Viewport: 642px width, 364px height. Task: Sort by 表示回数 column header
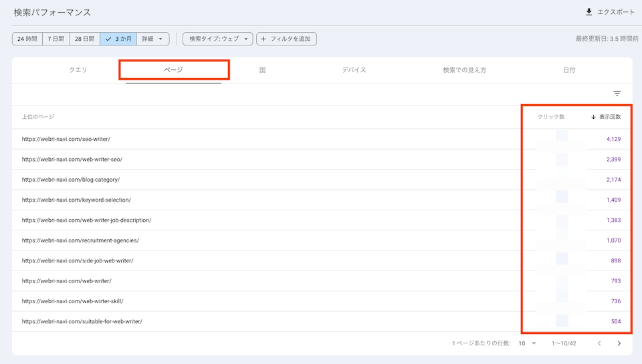coord(606,117)
